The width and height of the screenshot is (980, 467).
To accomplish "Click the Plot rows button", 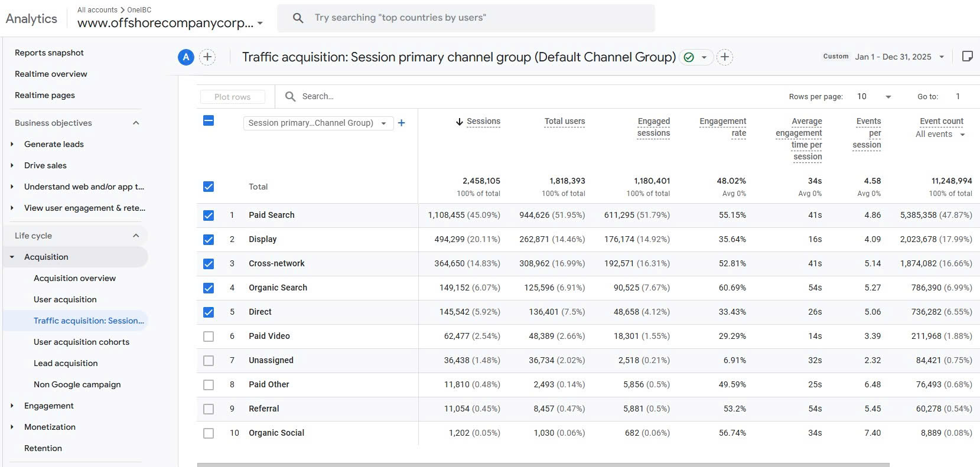I will point(232,97).
